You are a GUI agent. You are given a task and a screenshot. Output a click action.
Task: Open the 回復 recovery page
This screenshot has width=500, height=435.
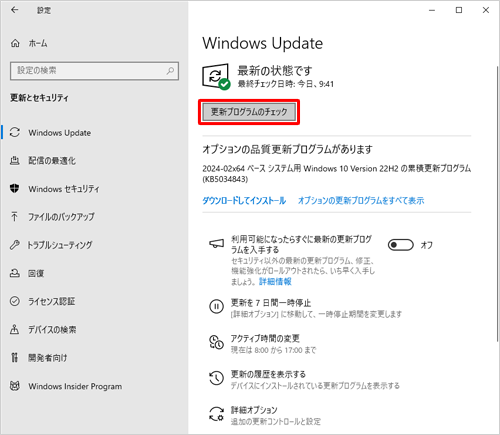[36, 273]
